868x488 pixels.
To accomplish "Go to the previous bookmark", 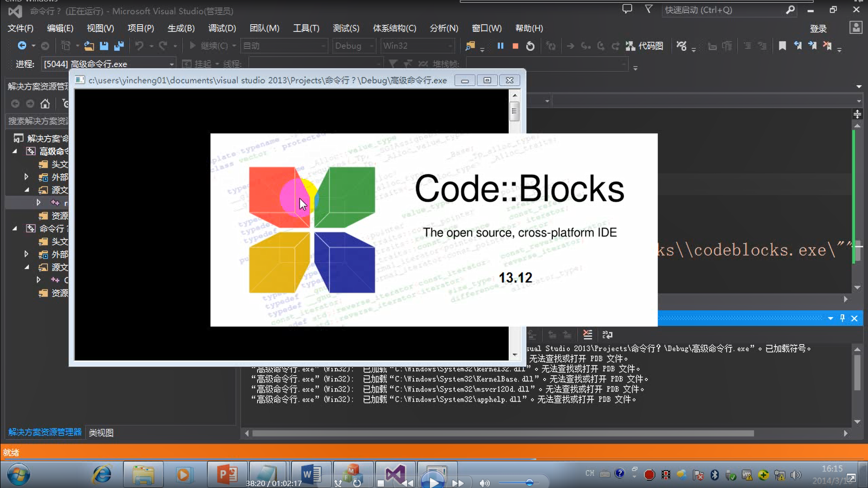I will pyautogui.click(x=797, y=46).
